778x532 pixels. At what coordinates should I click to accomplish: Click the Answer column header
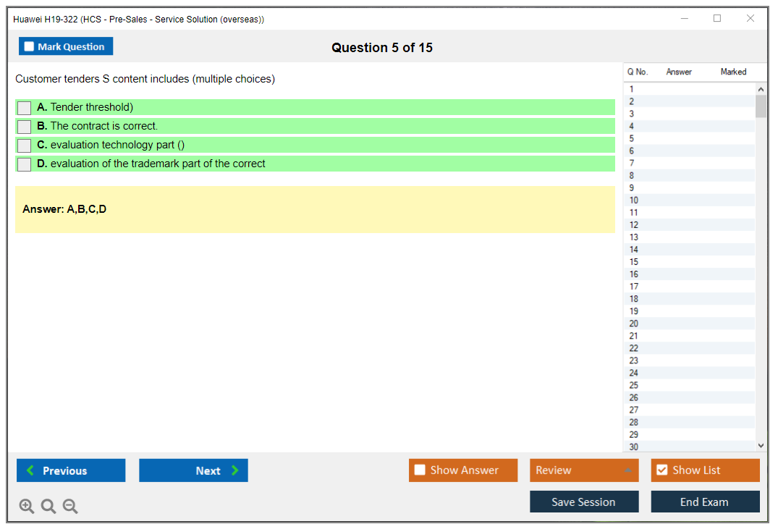pyautogui.click(x=678, y=72)
